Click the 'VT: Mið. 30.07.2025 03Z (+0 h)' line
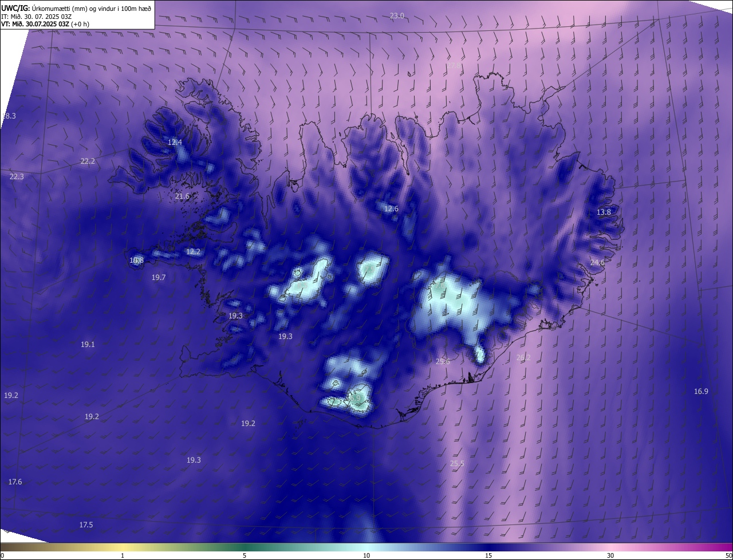733x560 pixels. click(x=45, y=24)
